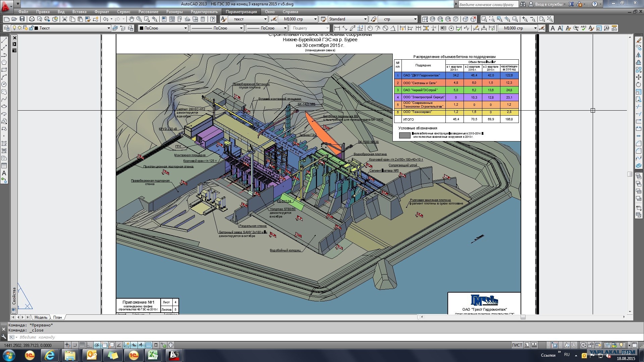Toggle Snap mode in the status bar
The width and height of the screenshot is (644, 362).
75,345
